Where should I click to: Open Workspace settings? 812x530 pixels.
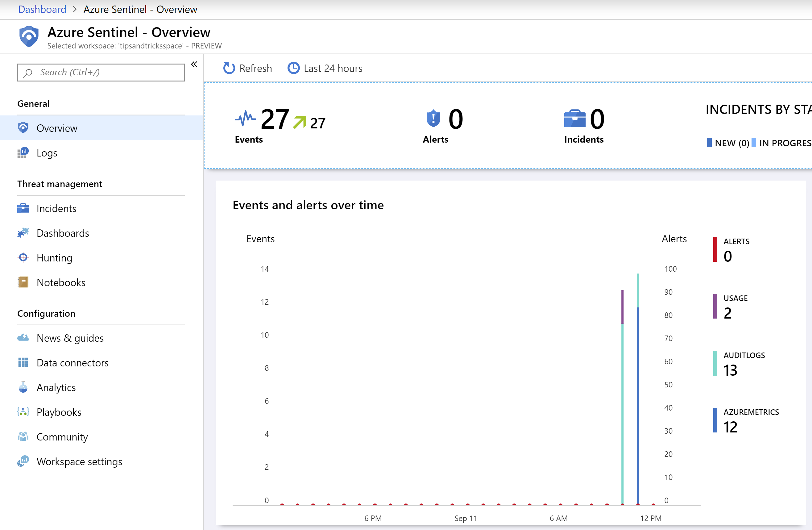point(102,461)
